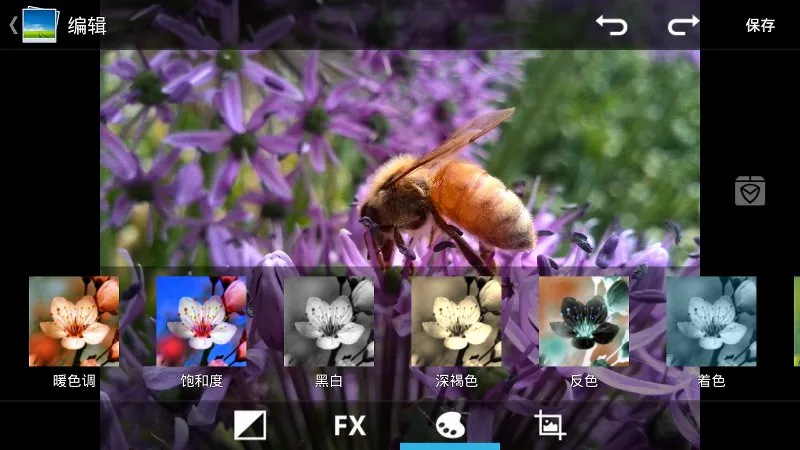Image resolution: width=800 pixels, height=450 pixels.
Task: Select the color palette tab
Action: [x=450, y=425]
